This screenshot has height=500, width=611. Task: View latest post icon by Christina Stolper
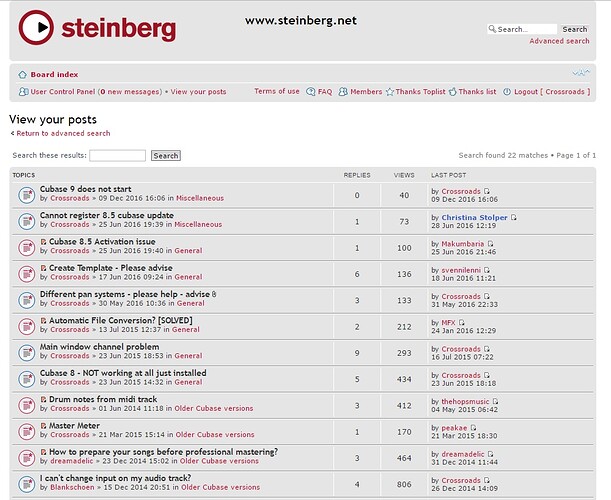tap(514, 217)
